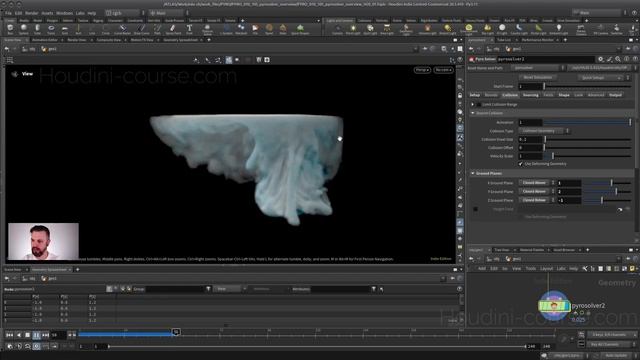Select the Box shelf tool
This screenshot has height=360, width=640.
pyautogui.click(x=10, y=29)
